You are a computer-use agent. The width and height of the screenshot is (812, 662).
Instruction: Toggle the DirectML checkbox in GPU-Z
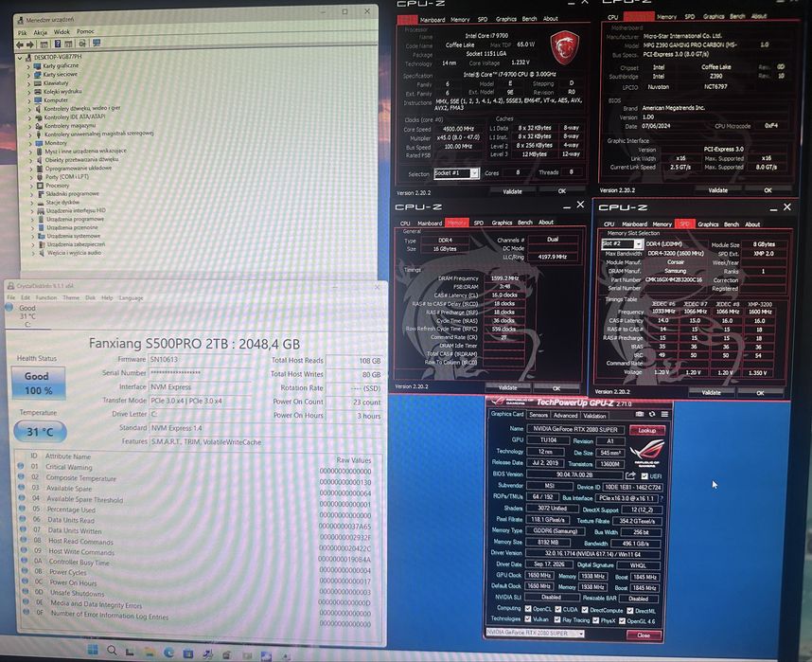(x=629, y=610)
